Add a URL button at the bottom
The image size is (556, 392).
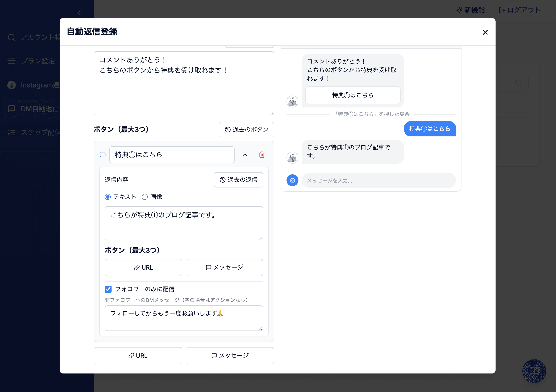[138, 356]
